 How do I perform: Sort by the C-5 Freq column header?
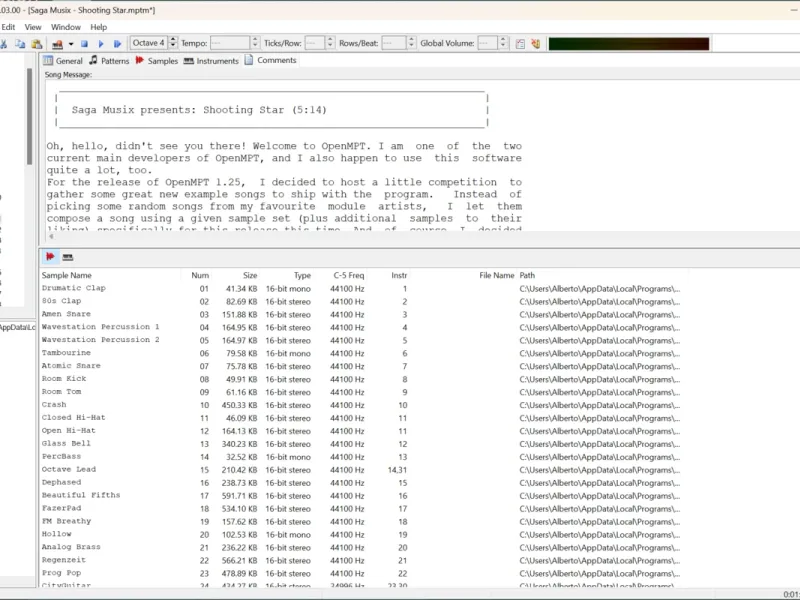tap(341, 275)
